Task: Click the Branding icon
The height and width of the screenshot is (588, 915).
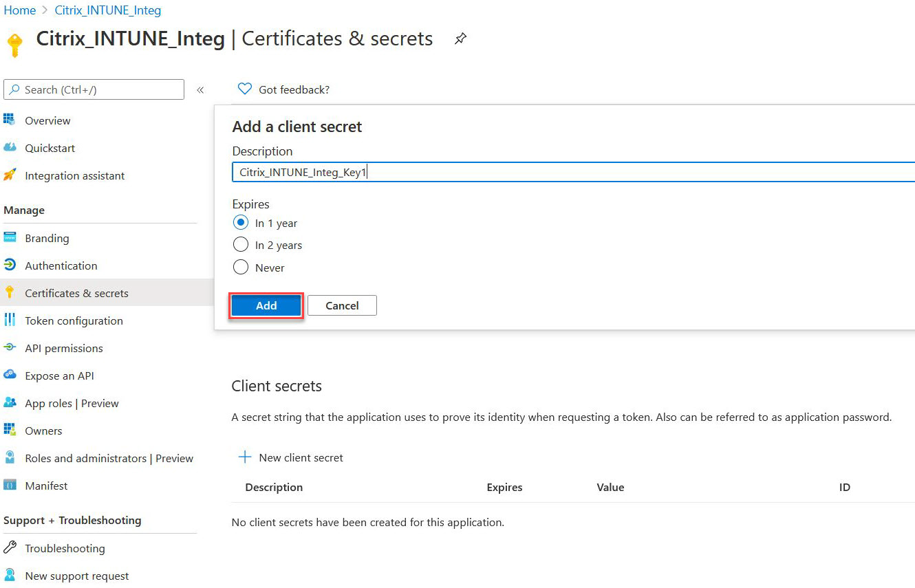Action: (10, 238)
